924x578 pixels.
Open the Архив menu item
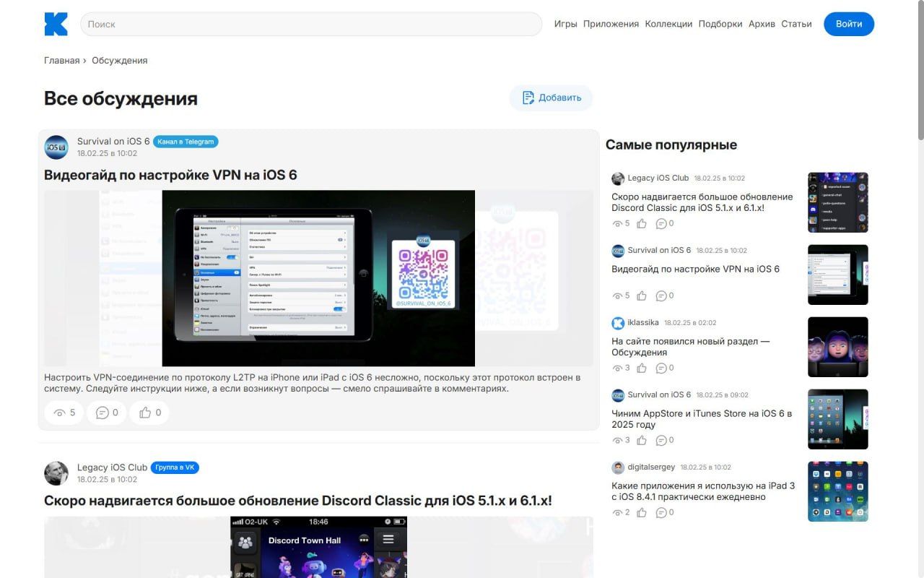coord(762,24)
